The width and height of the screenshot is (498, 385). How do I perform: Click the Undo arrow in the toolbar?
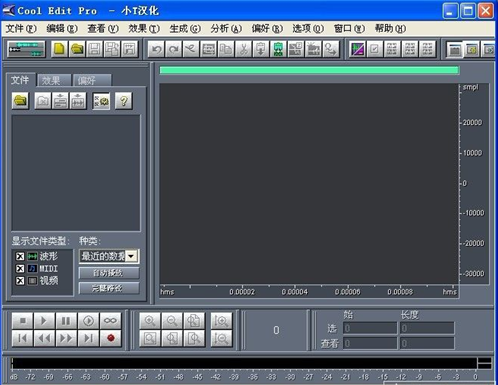tap(156, 50)
